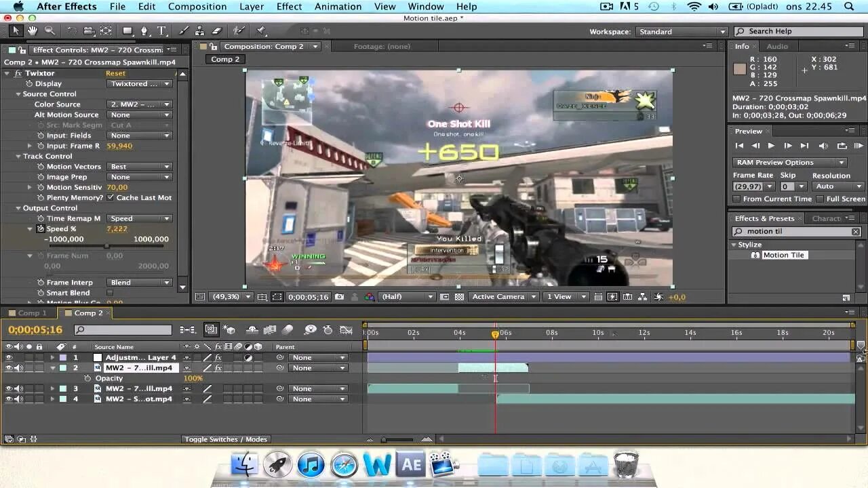Image resolution: width=868 pixels, height=488 pixels.
Task: Select the Pan Behind anchor tool
Action: pos(106,31)
